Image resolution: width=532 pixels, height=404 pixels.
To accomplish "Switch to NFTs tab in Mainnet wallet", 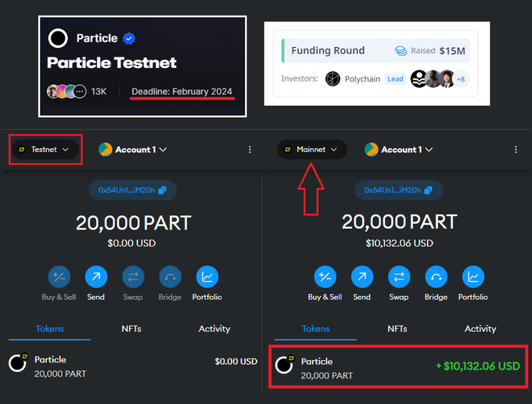I will 397,329.
